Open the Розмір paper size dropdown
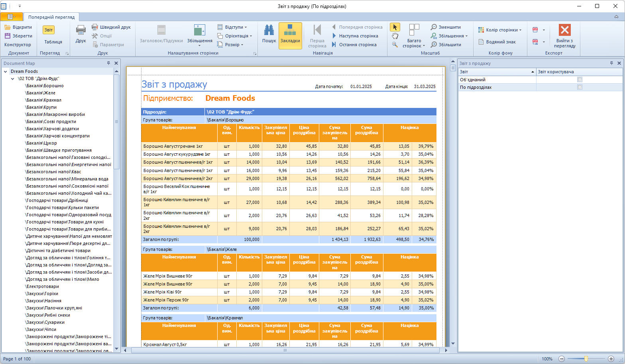Image resolution: width=625 pixels, height=364 pixels. [230, 45]
